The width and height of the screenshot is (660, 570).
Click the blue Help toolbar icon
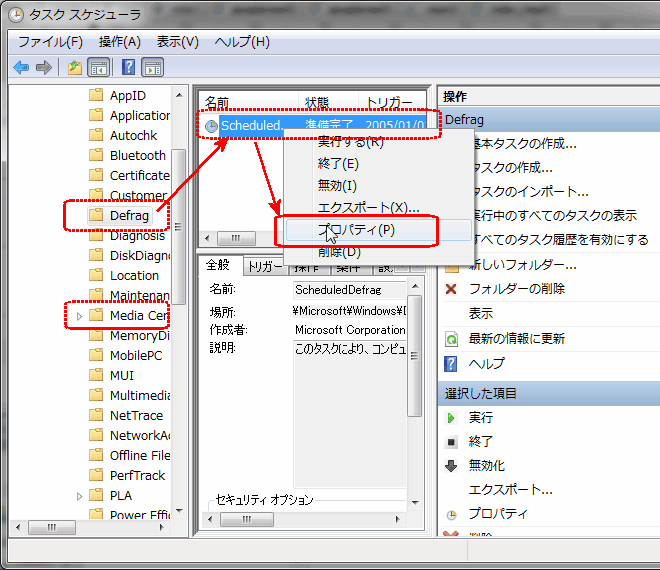[128, 68]
